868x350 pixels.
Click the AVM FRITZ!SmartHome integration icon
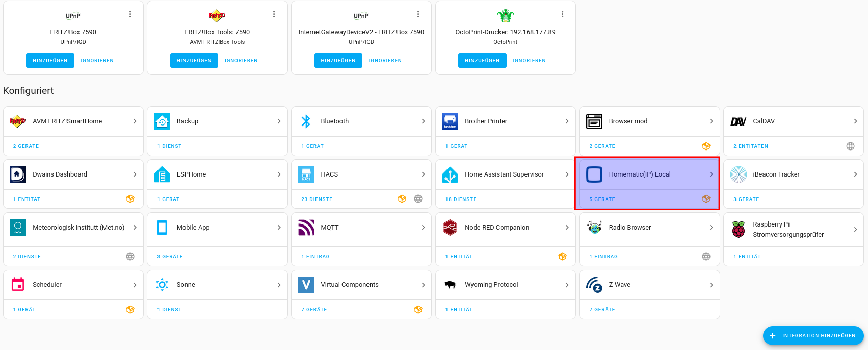[18, 121]
